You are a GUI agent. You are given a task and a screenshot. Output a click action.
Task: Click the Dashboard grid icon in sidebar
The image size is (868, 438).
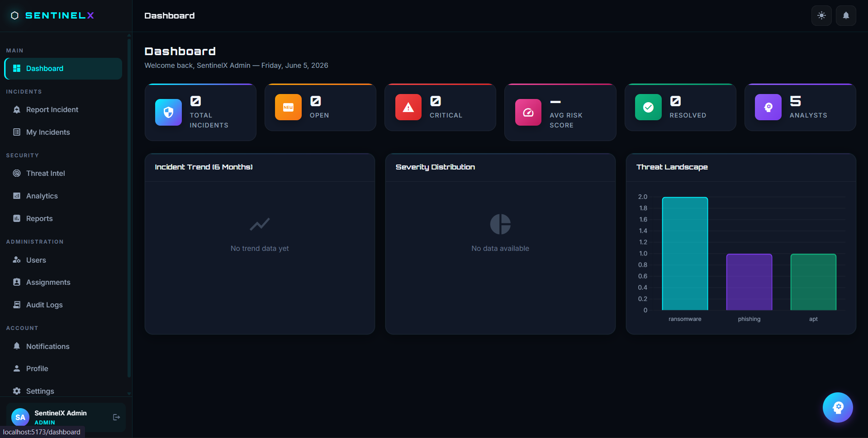click(x=17, y=68)
